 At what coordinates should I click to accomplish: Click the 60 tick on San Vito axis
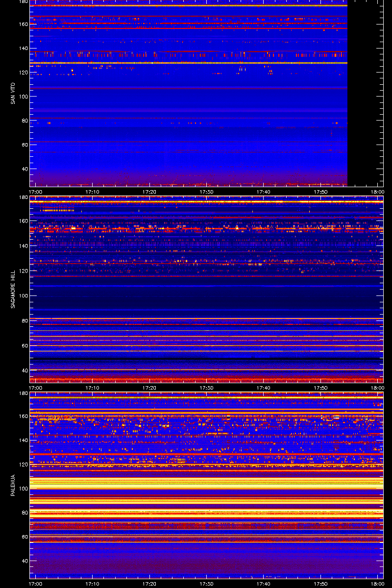click(24, 145)
